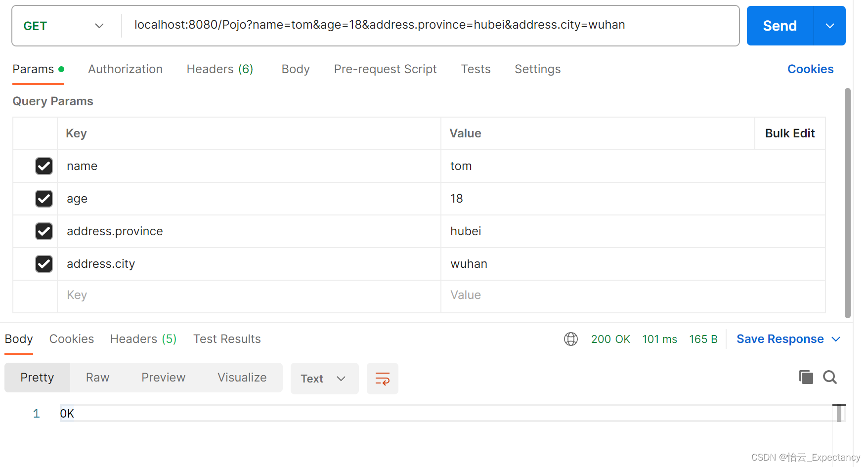Toggle line wrapping in the response viewer

click(x=382, y=379)
